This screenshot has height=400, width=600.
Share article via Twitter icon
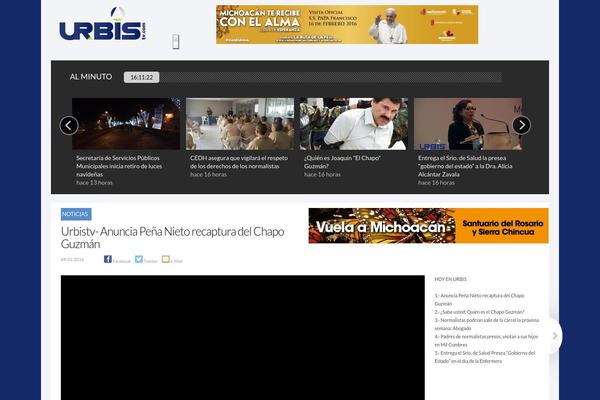[x=139, y=259]
